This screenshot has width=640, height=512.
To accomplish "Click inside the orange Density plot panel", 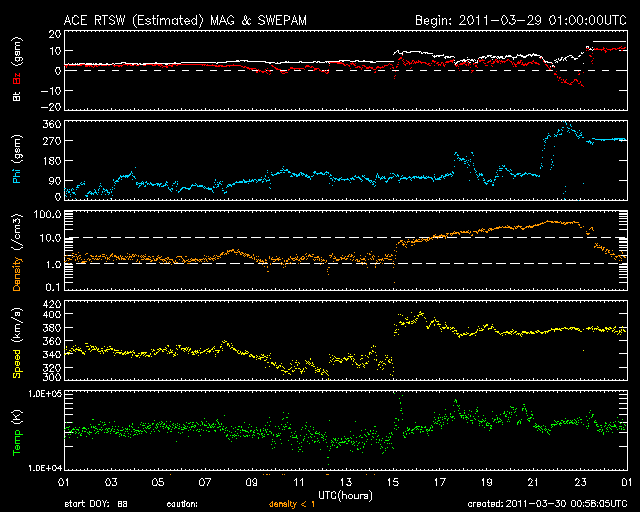I will (346, 251).
